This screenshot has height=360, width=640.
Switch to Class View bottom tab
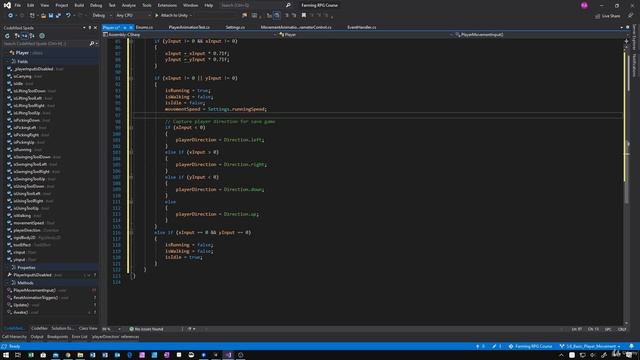(x=88, y=328)
